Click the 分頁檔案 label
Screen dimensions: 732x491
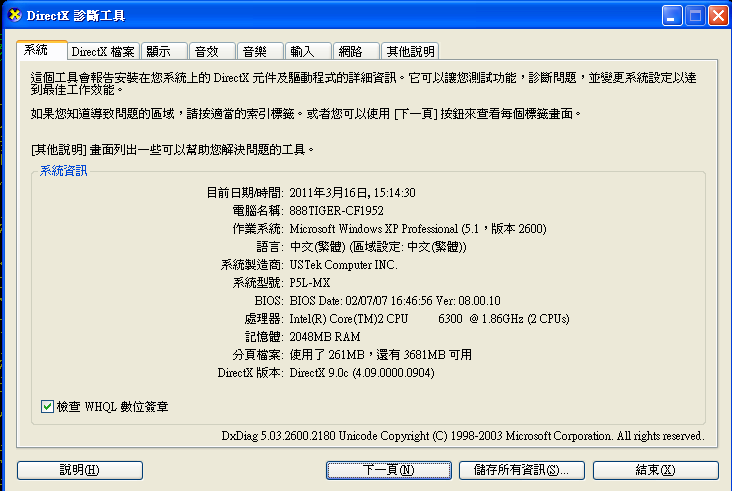258,355
